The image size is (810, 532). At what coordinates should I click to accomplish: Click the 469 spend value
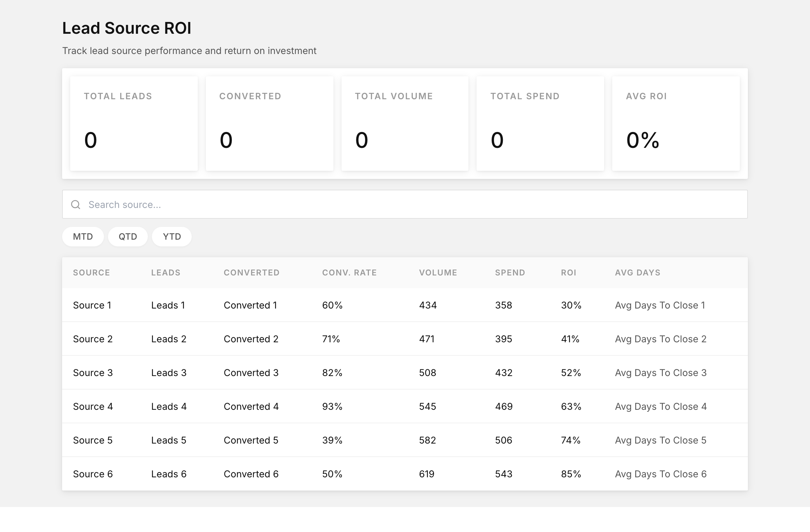tap(504, 406)
